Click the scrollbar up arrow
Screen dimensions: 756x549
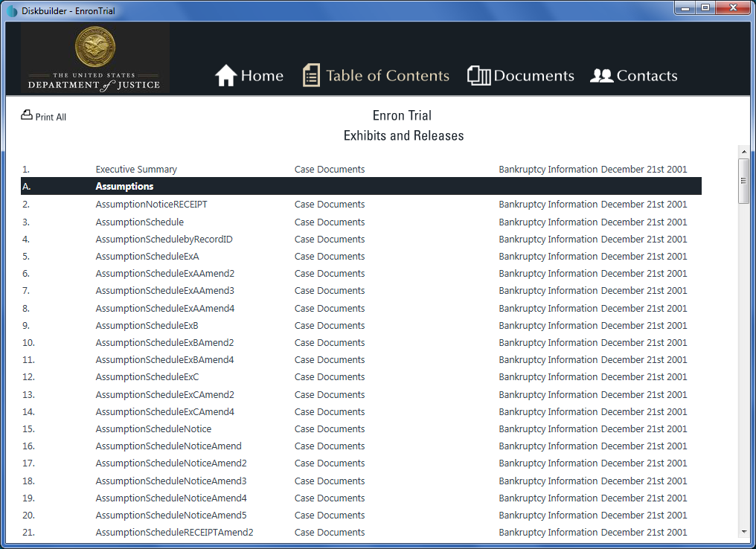744,152
